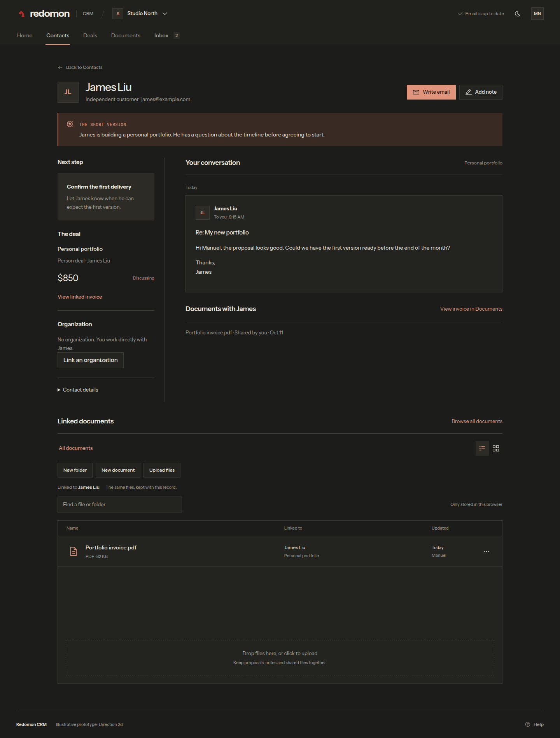Click the Upload files button

click(x=162, y=470)
